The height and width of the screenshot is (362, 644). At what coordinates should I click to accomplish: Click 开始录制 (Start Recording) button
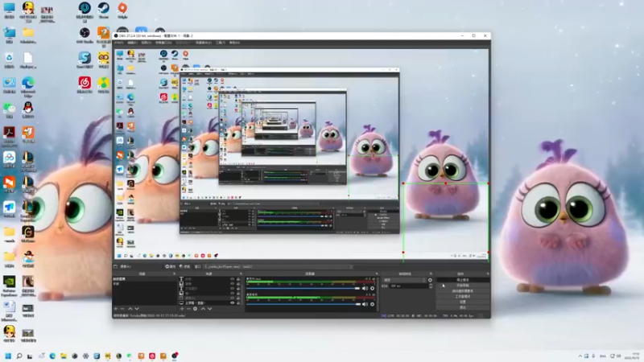coord(463,286)
